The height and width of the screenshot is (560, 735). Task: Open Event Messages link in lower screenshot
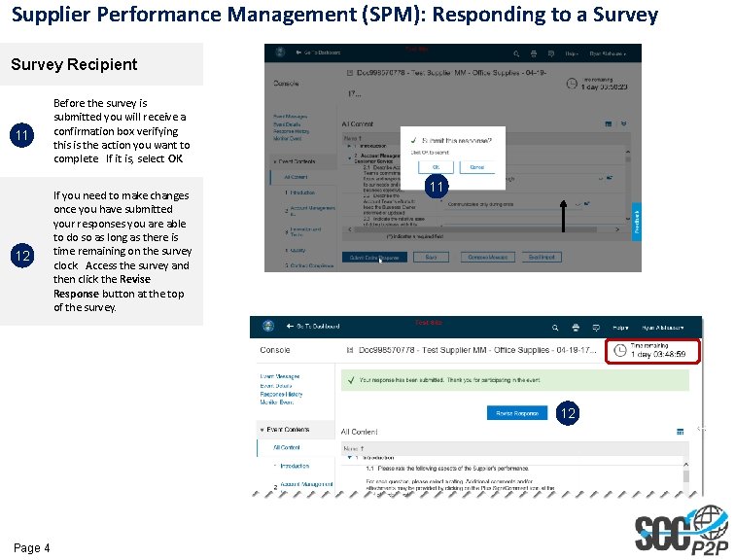point(279,376)
